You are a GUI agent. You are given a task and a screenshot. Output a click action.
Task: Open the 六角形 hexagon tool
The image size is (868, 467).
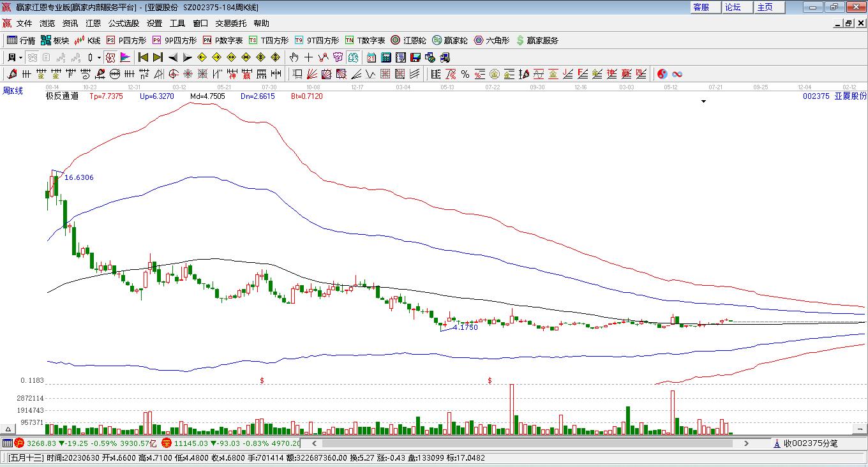491,40
